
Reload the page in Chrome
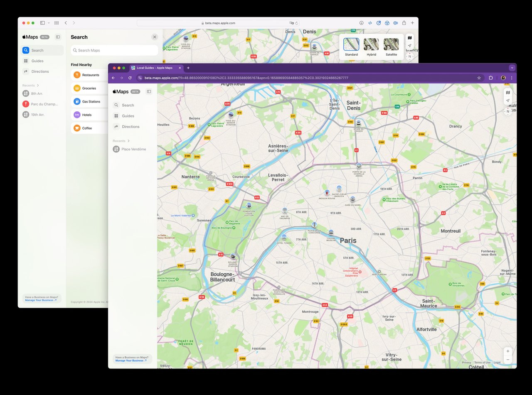(130, 78)
